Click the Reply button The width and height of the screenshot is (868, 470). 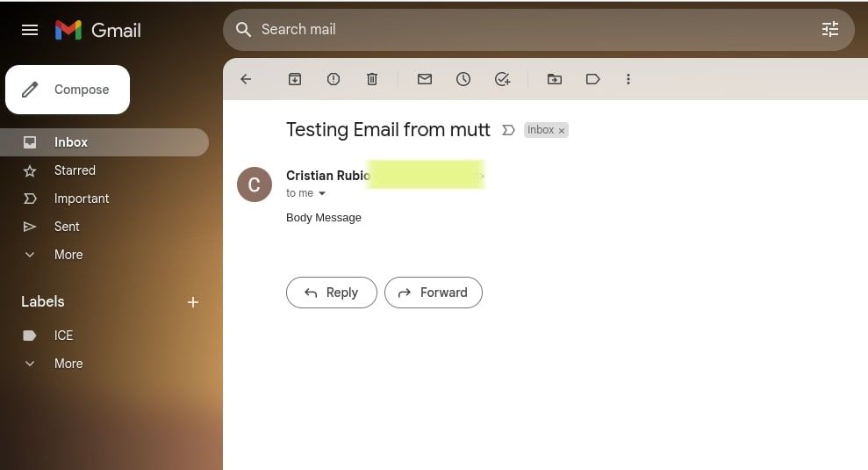click(332, 293)
